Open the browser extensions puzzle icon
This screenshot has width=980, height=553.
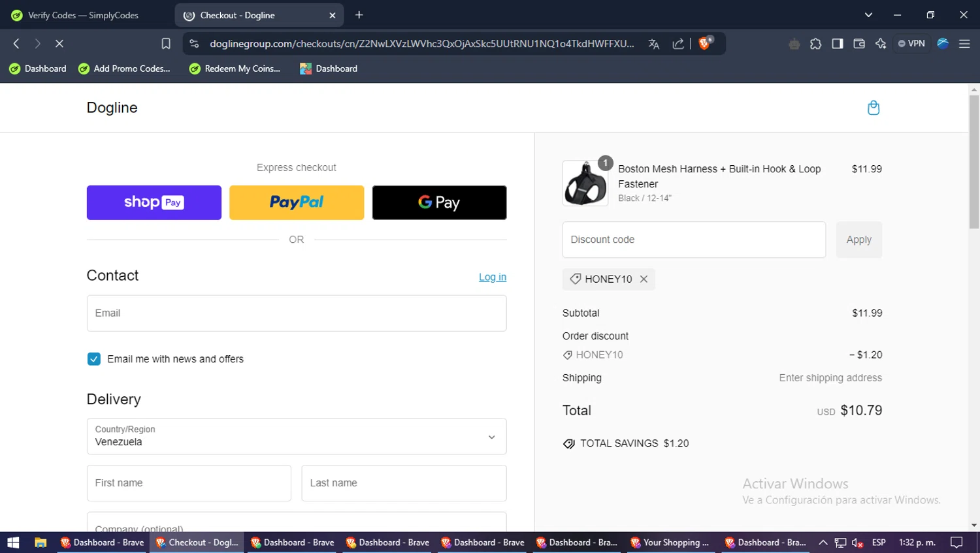pos(815,44)
